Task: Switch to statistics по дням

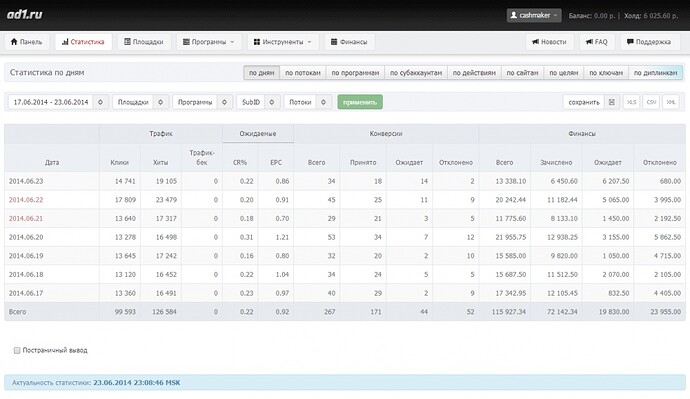Action: [x=261, y=73]
